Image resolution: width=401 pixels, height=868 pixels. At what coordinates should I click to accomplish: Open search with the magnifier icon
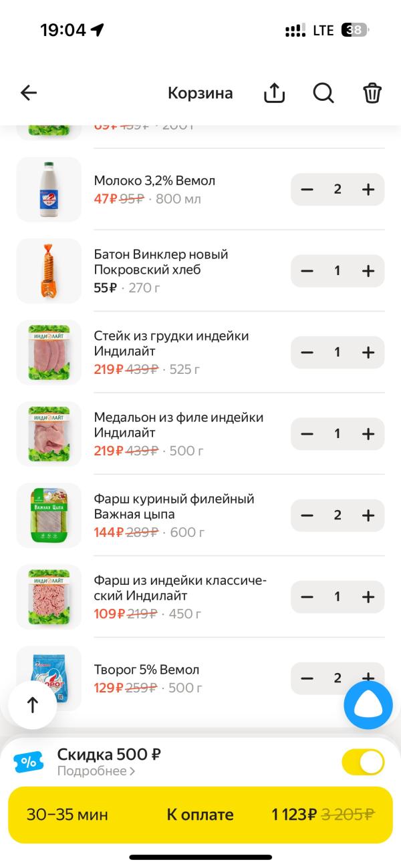click(x=323, y=93)
